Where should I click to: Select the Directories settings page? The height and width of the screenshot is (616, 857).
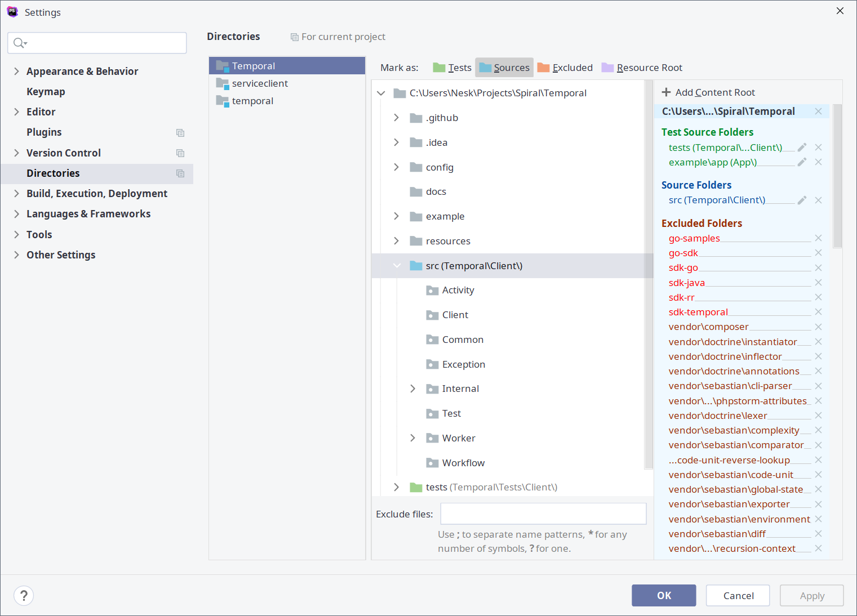(x=97, y=173)
